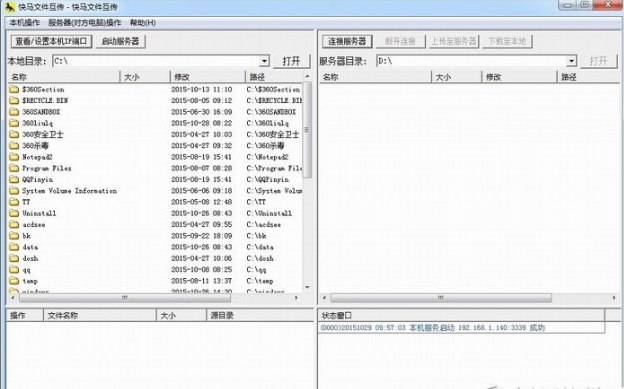Image resolution: width=624 pixels, height=389 pixels.
Task: Click the bk folder icon
Action: pyautogui.click(x=14, y=236)
